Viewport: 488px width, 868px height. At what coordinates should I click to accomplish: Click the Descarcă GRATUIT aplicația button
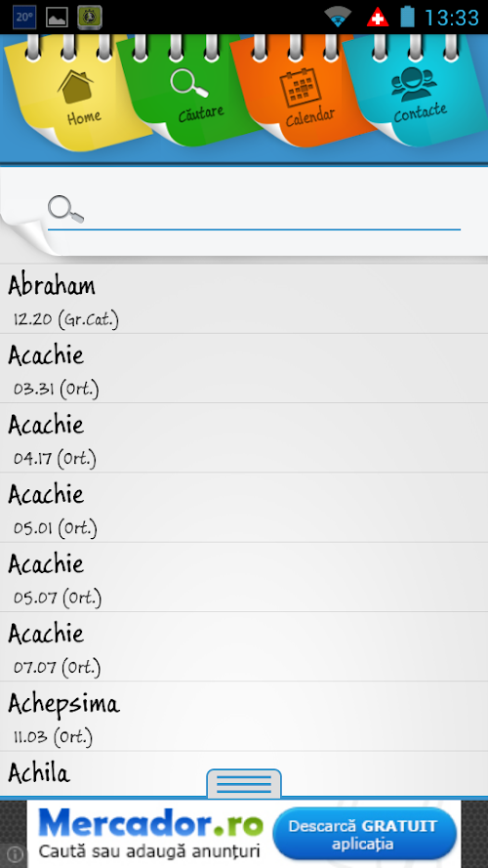pos(365,834)
